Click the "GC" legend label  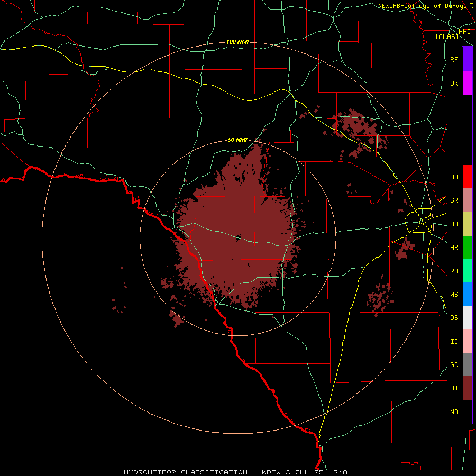click(x=454, y=365)
